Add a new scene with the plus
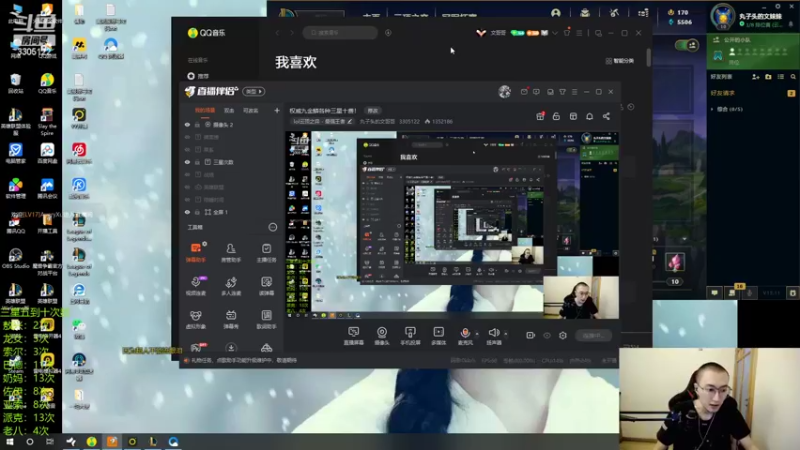 click(277, 110)
